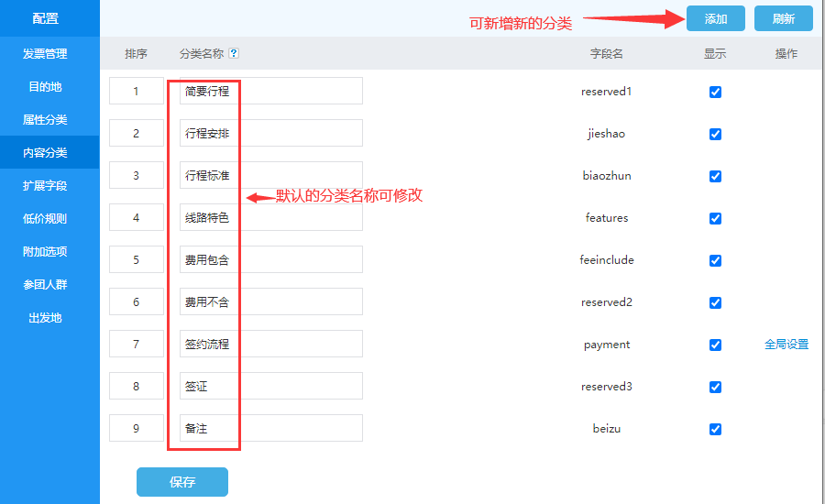Uncheck the 显示 checkbox for reserved1
The image size is (825, 504).
(x=715, y=92)
